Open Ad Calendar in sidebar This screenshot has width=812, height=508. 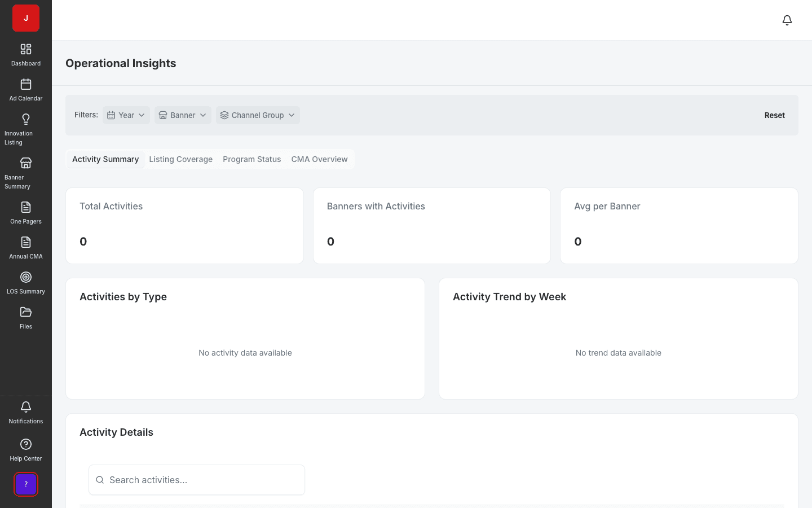pos(26,90)
